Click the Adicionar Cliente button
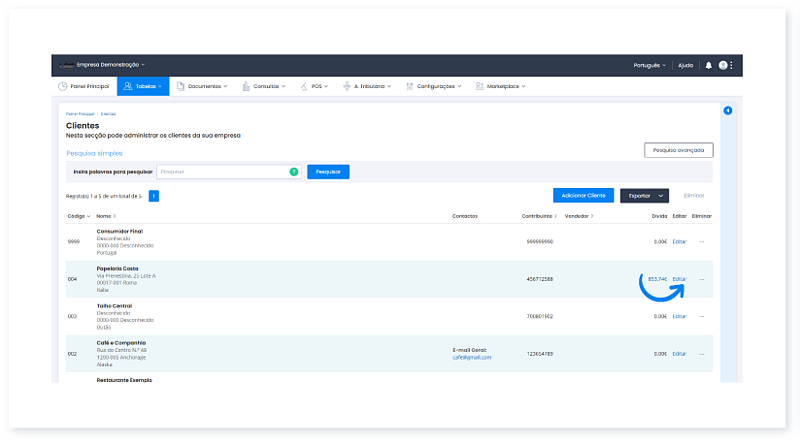Screen dimensions: 800x442 click(x=583, y=196)
